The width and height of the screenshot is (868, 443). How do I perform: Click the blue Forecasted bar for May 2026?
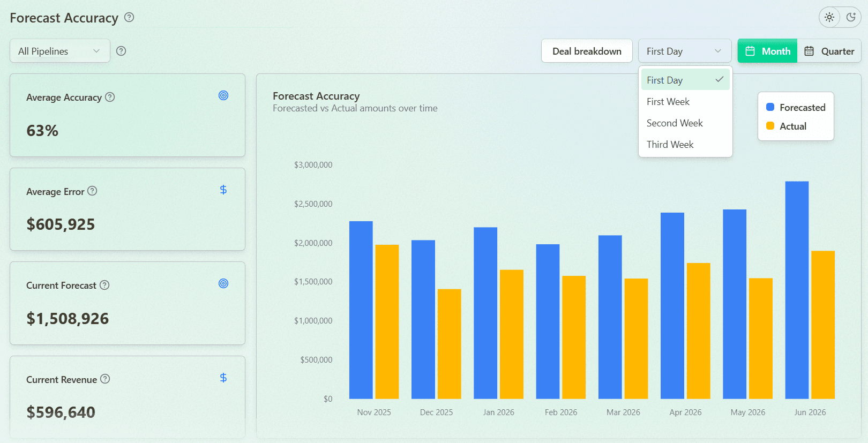tap(735, 304)
